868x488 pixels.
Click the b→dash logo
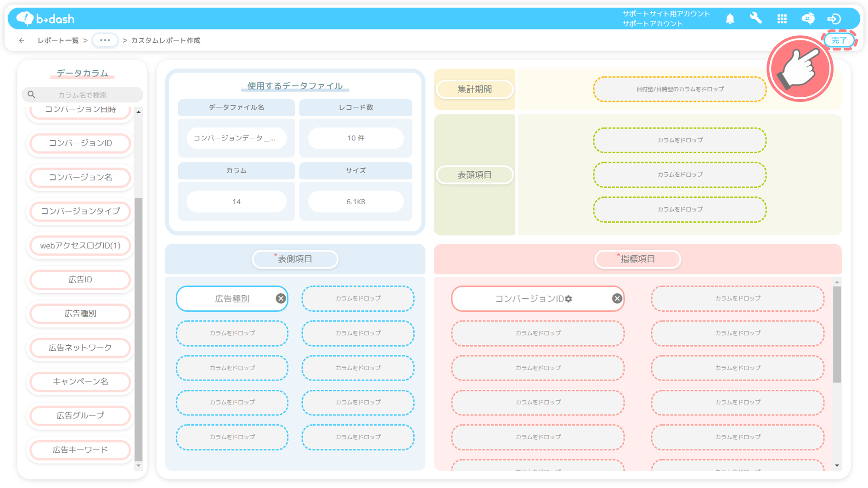click(45, 19)
